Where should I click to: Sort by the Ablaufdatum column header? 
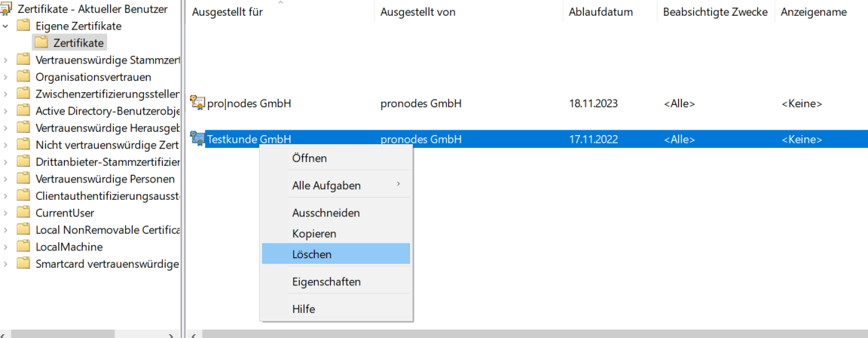pyautogui.click(x=601, y=12)
